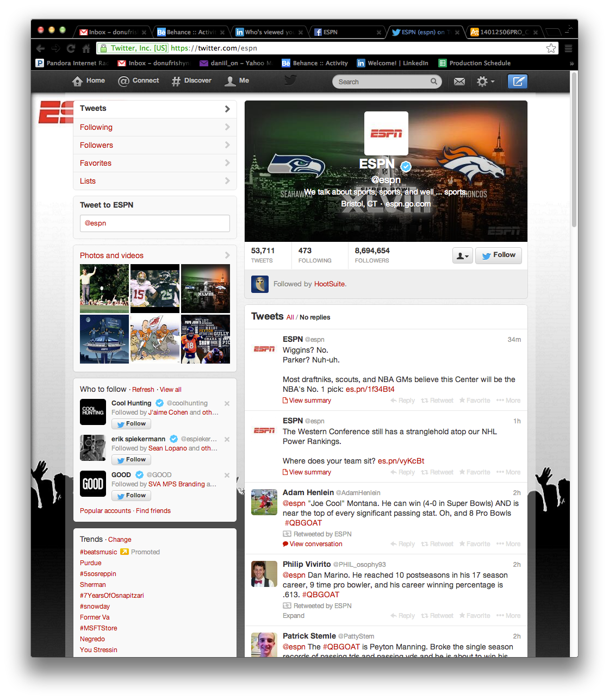Viewport: 609px width, 700px height.
Task: Open direct messages envelope icon
Action: 459,82
